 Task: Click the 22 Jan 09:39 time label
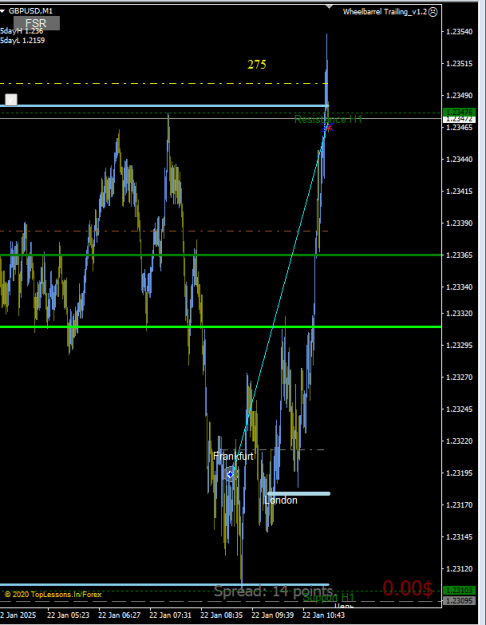tap(272, 615)
